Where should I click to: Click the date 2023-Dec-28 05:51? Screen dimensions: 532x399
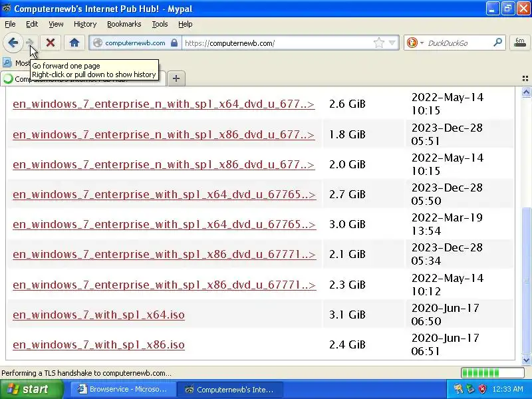[x=446, y=134]
